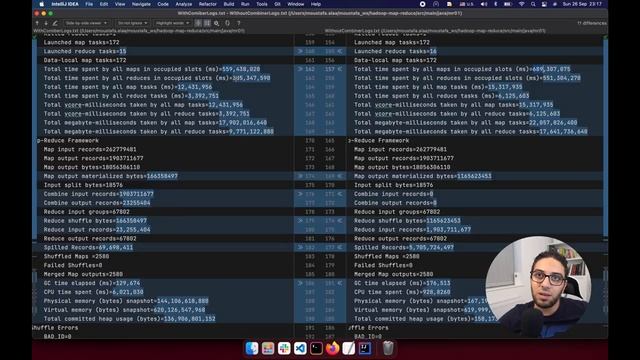This screenshot has width=640, height=360.
Task: Open the View menu
Action: [120, 4]
